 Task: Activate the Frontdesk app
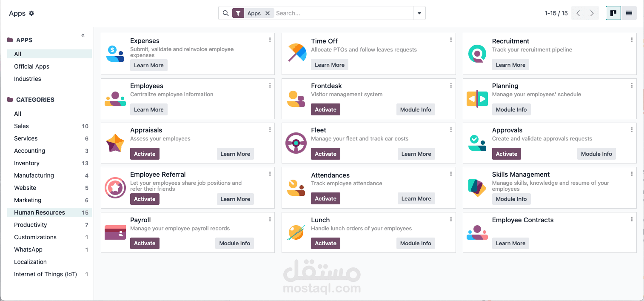coord(325,109)
